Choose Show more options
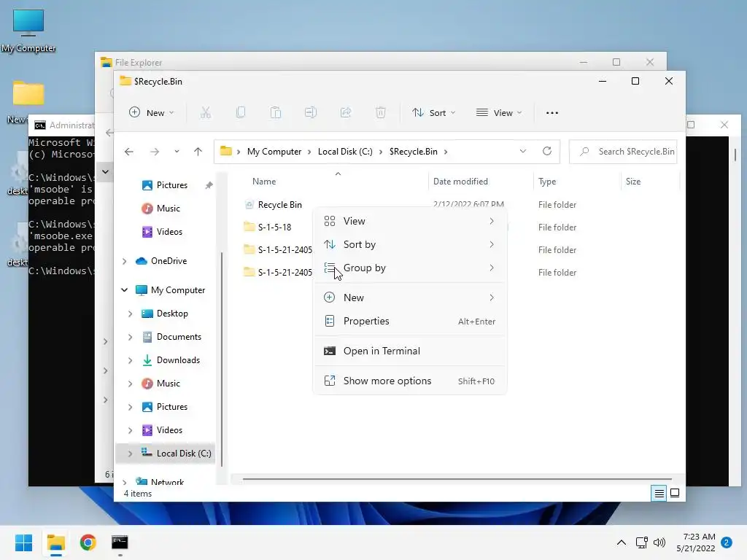The image size is (747, 560). (x=410, y=381)
